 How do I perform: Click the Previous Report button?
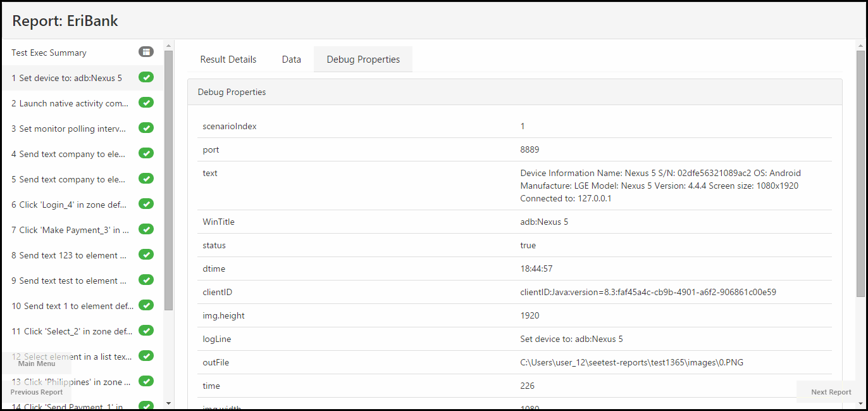[37, 392]
